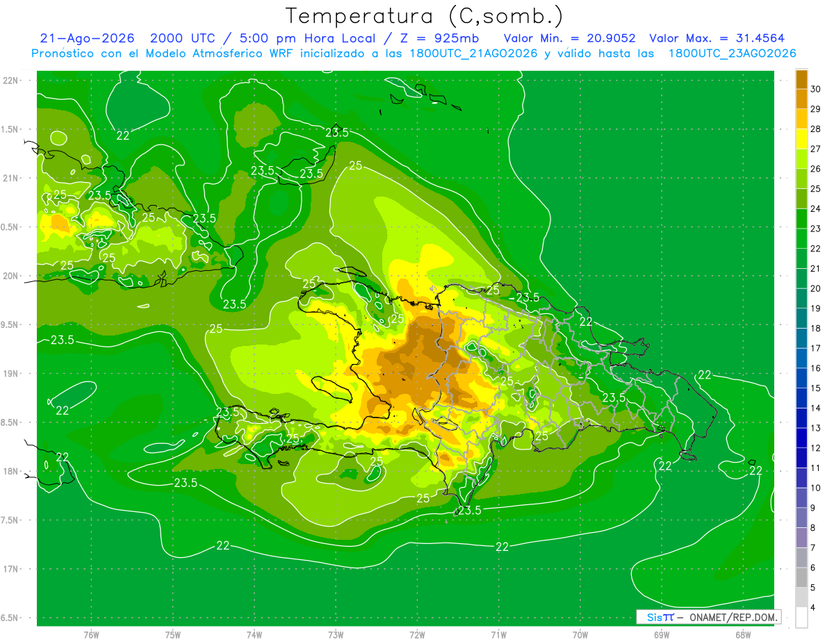Click the '73W' longitude axis label
The height and width of the screenshot is (644, 834).
coord(336,635)
